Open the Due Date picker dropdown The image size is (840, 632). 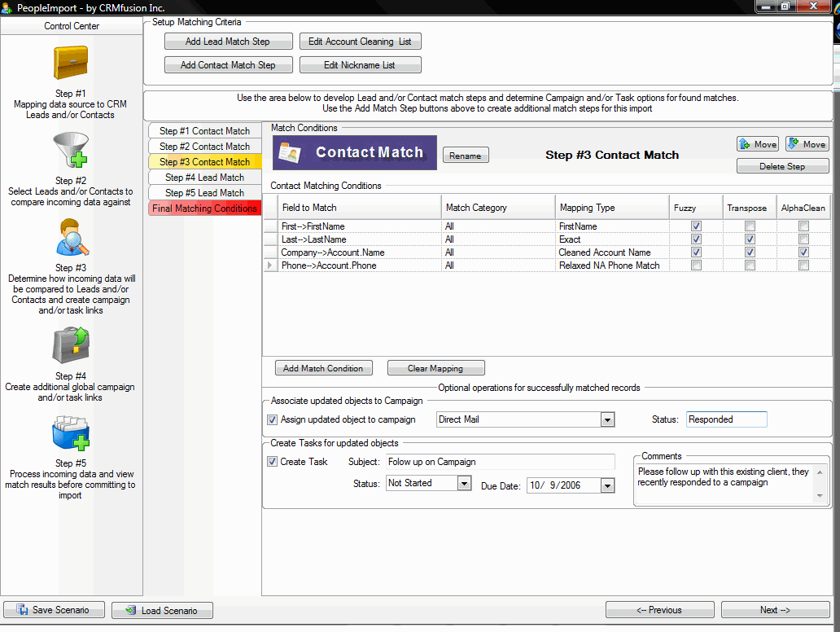coord(607,485)
